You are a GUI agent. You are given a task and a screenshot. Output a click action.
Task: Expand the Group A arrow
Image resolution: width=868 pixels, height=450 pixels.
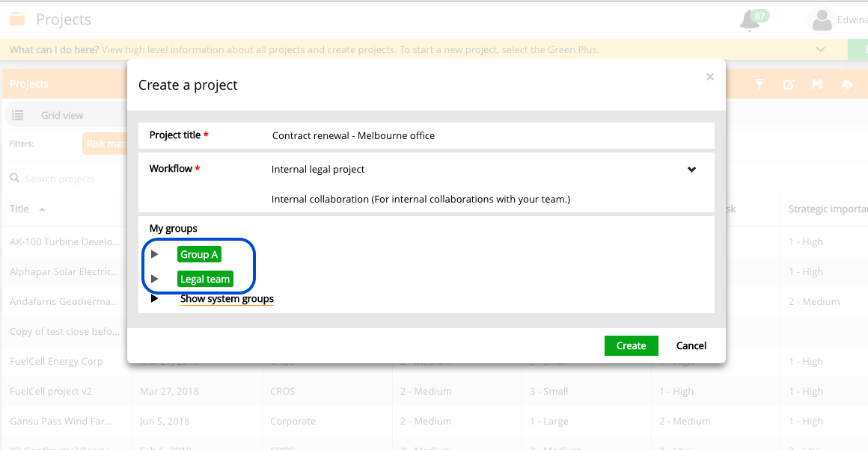pos(154,254)
